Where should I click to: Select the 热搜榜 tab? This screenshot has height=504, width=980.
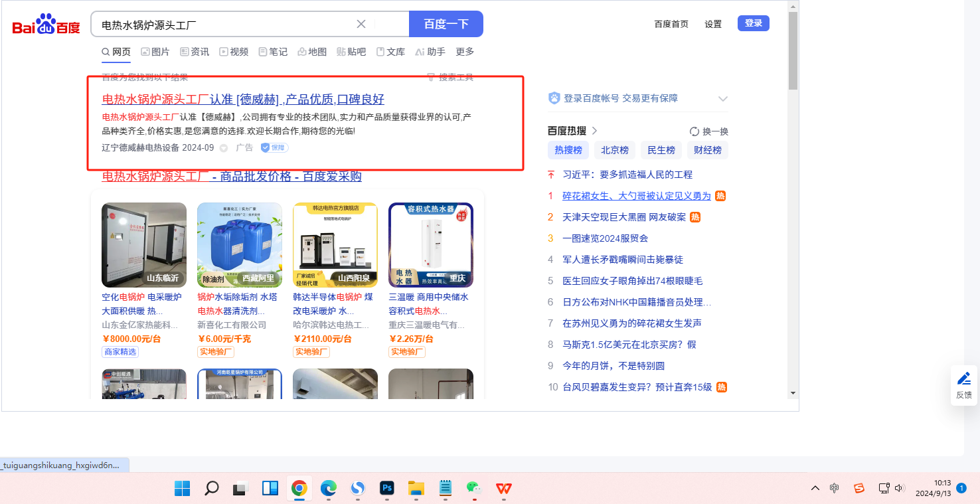pyautogui.click(x=568, y=150)
